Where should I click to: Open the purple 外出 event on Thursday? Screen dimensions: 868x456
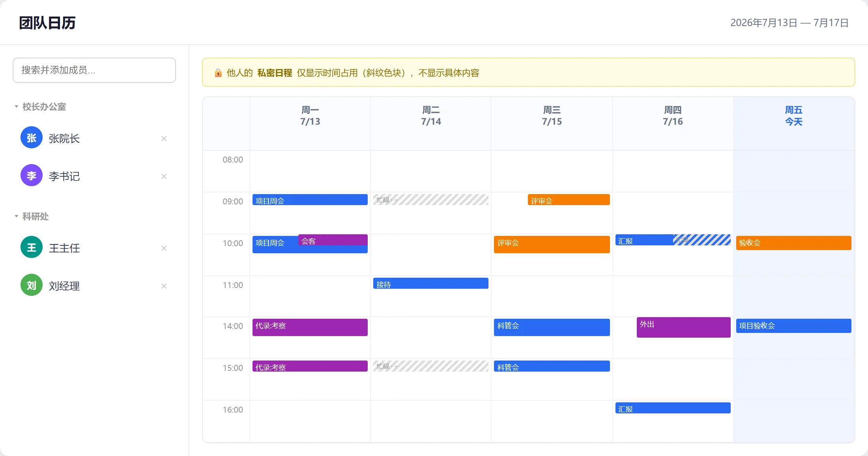[684, 327]
